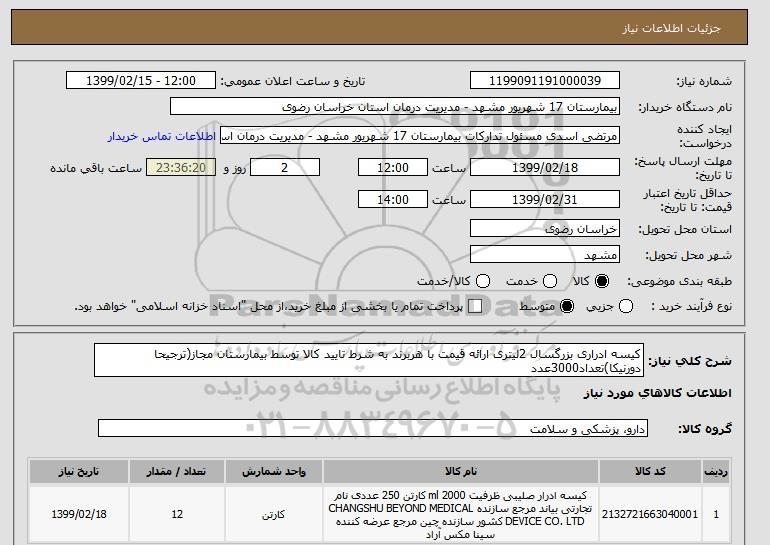Image resolution: width=770 pixels, height=545 pixels.
Task: Click the جزئیات اطلاعات نیاز header title
Action: [x=671, y=28]
